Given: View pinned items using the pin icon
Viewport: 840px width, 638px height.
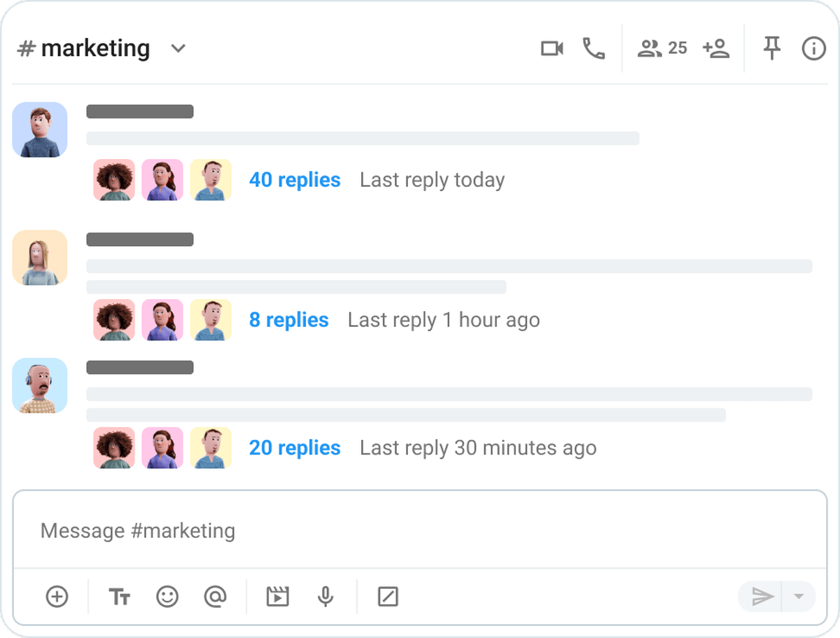Looking at the screenshot, I should pyautogui.click(x=771, y=48).
